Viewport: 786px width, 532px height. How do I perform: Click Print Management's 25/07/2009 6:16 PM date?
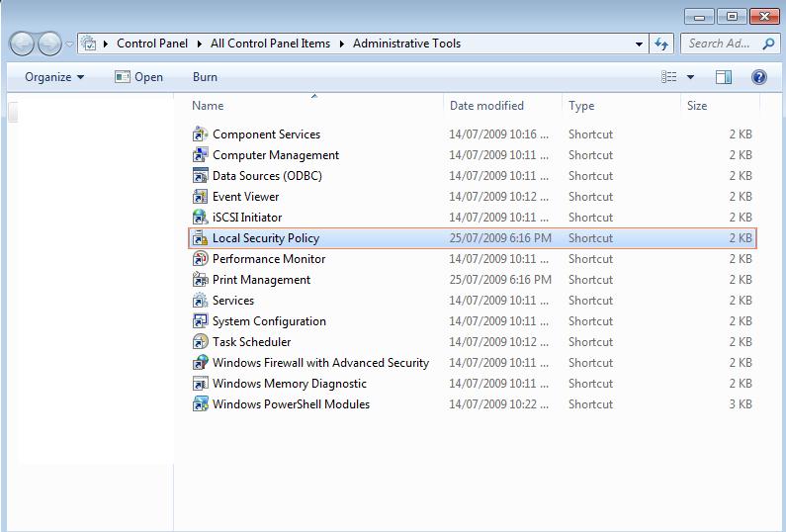[500, 279]
